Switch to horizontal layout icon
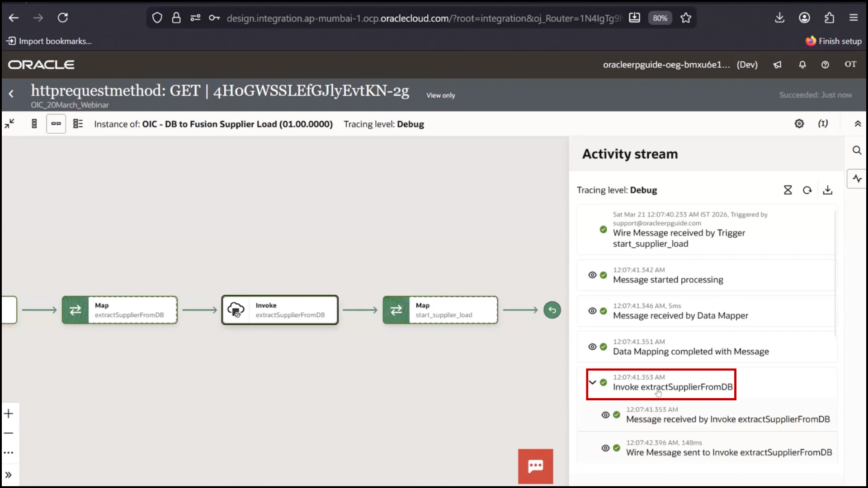This screenshot has height=488, width=868. point(56,123)
